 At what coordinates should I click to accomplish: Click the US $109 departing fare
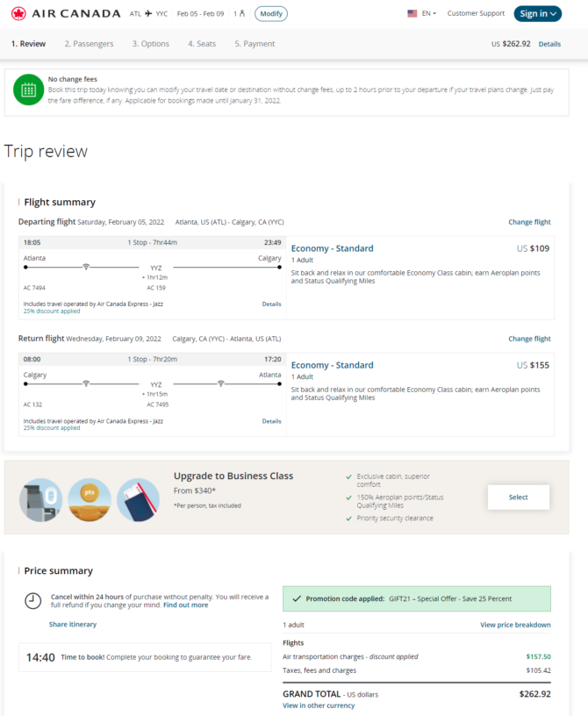point(533,248)
